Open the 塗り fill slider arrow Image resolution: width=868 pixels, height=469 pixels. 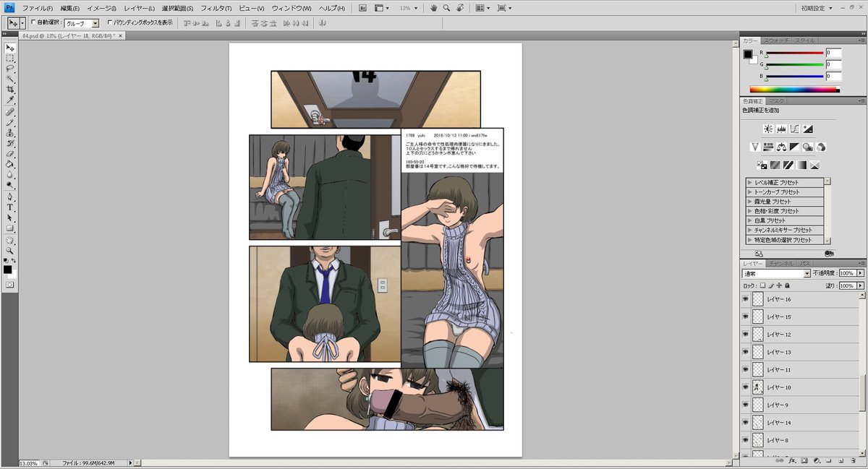(860, 286)
